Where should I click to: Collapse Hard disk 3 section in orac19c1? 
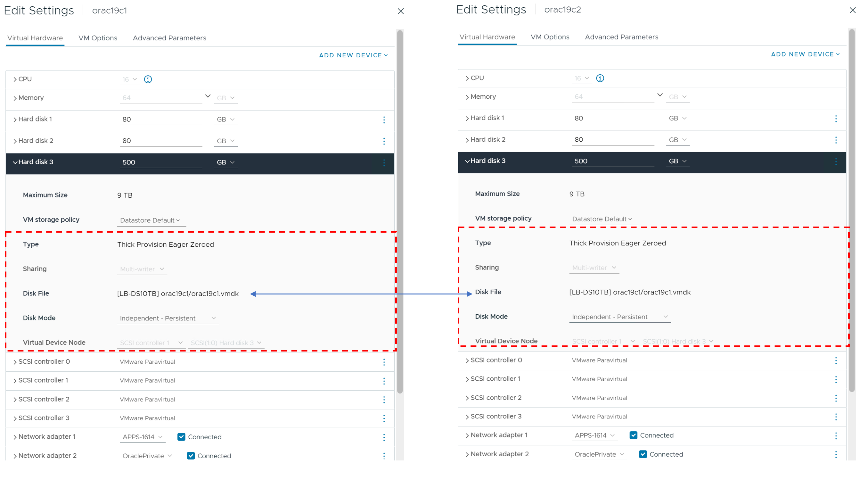(15, 162)
